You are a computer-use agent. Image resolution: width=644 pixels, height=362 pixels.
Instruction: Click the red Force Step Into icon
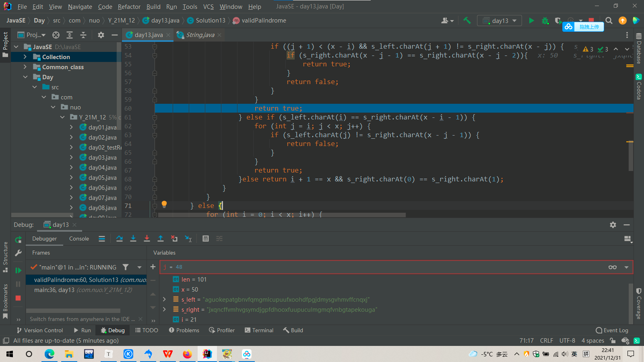147,239
